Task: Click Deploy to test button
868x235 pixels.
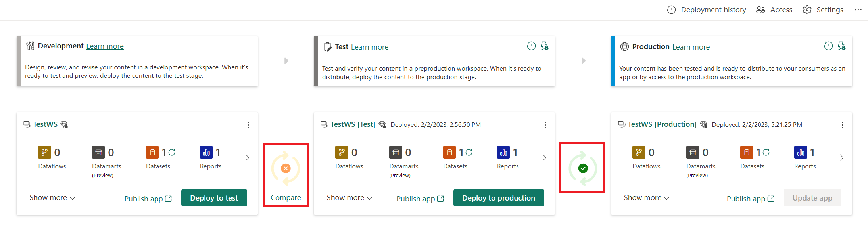Action: [x=214, y=198]
